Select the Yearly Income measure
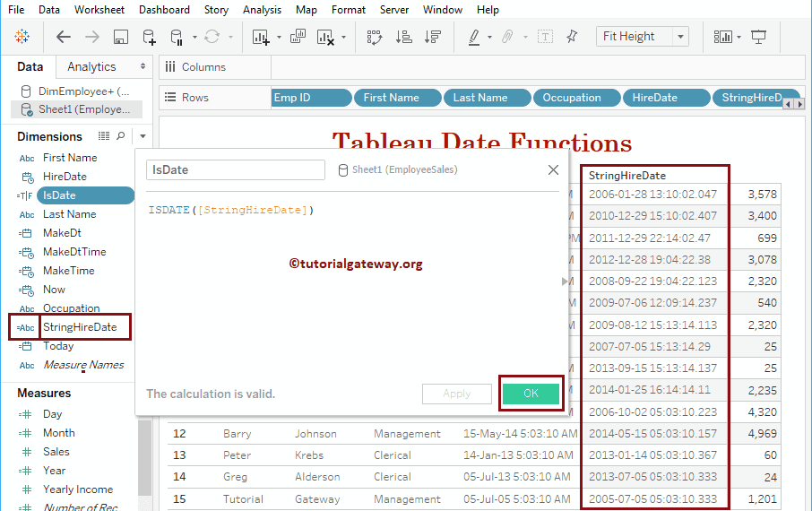The height and width of the screenshot is (511, 812). (78, 489)
